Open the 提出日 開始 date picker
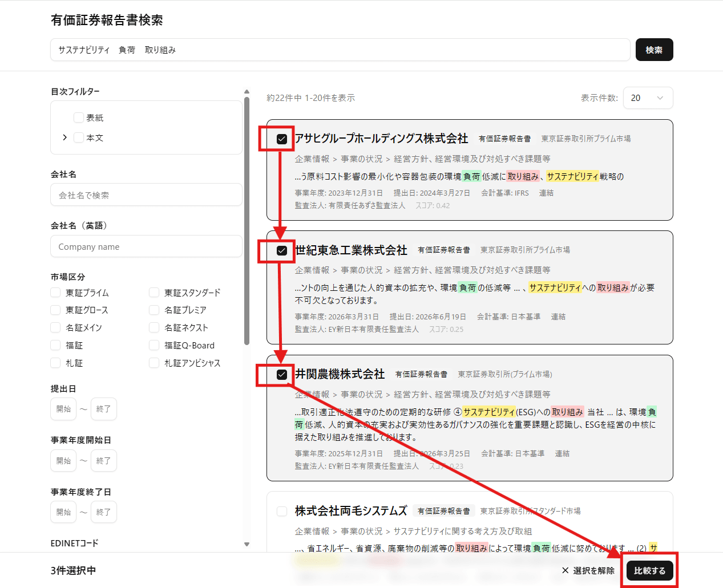The height and width of the screenshot is (588, 723). click(63, 409)
